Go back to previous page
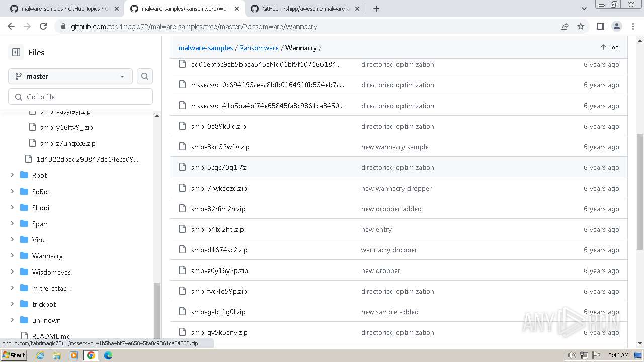The image size is (644, 362). (12, 26)
